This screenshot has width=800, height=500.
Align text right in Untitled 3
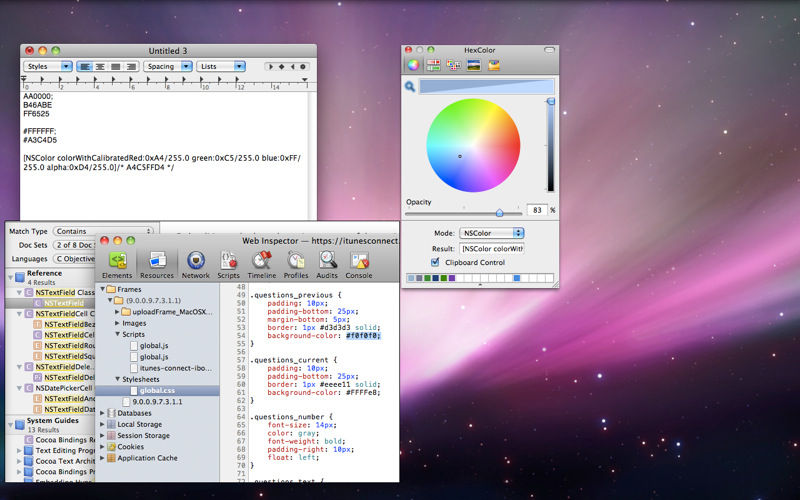[x=131, y=66]
